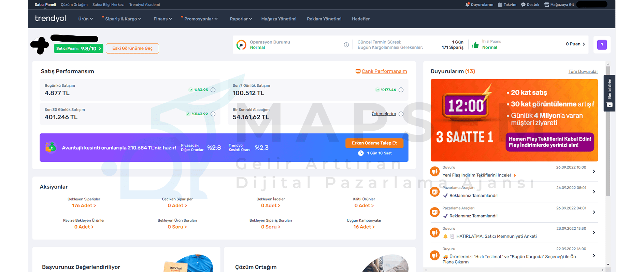
Task: Open the 26.09.2022 04:01 Reklamınız Tamamlandı arrow
Action: coord(594,212)
